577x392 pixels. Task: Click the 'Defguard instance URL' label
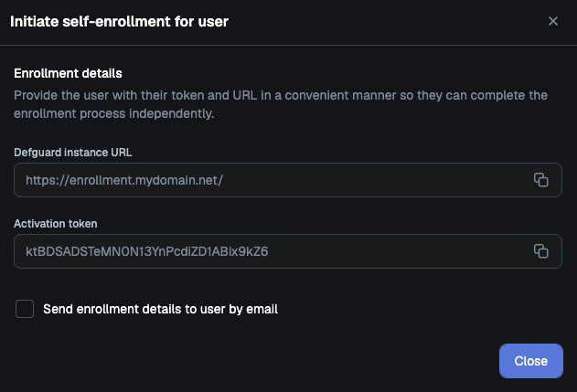[x=73, y=153]
